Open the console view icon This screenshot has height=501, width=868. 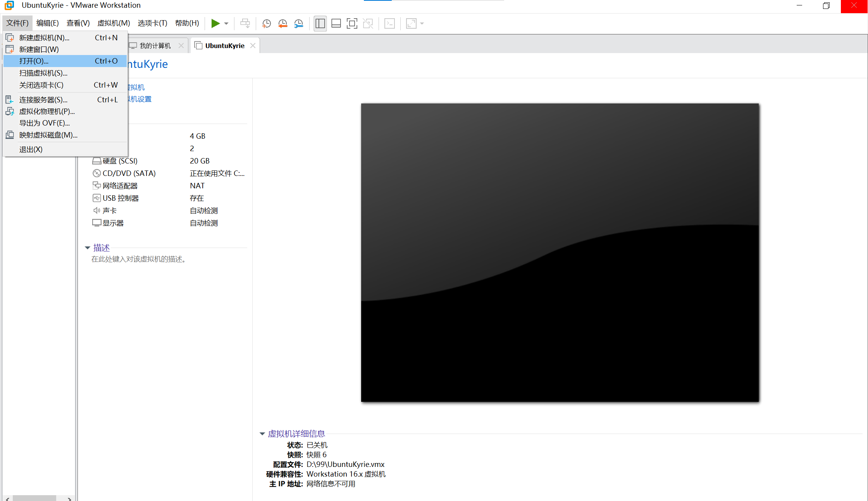[x=389, y=24]
